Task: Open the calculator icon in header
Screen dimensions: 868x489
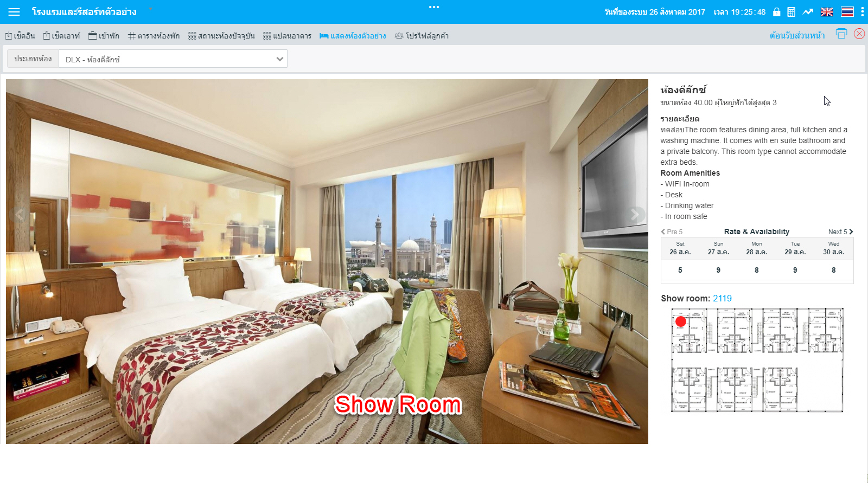Action: point(791,12)
